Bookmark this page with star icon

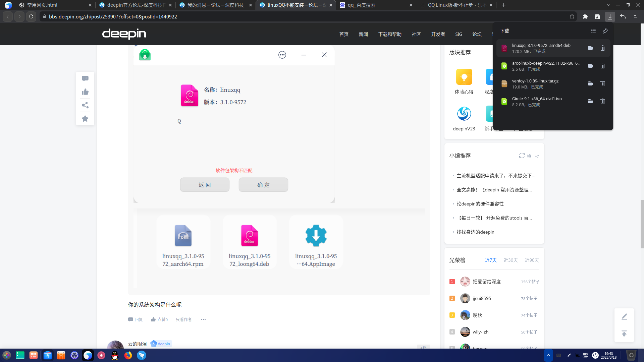pyautogui.click(x=572, y=16)
